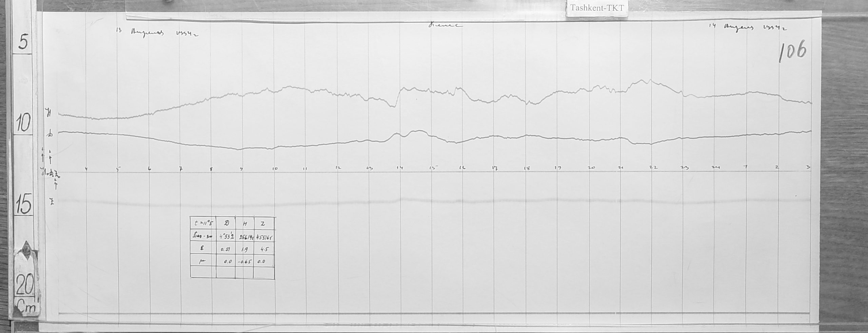This screenshot has width=868, height=333.
Task: Select hour mark 22 on the time axis
Action: pyautogui.click(x=653, y=168)
